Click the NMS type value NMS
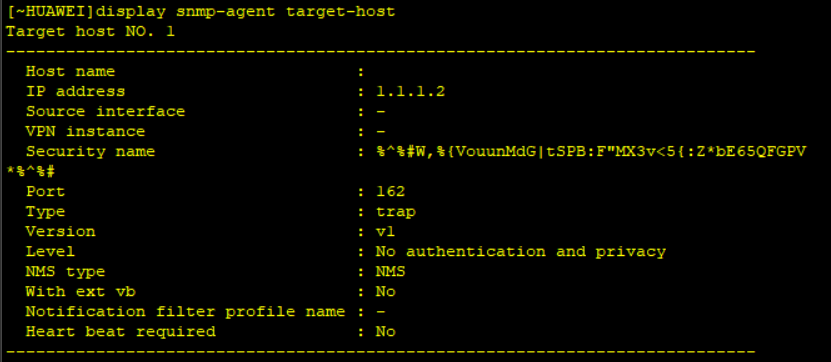 click(390, 272)
